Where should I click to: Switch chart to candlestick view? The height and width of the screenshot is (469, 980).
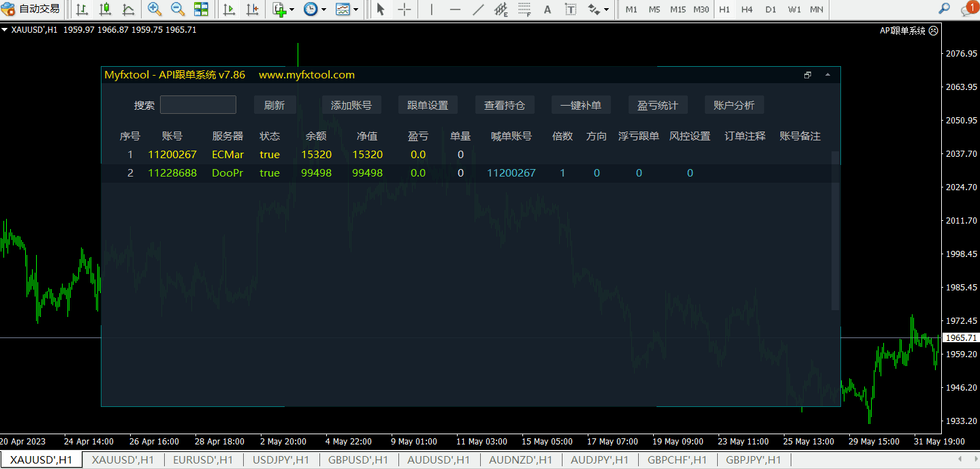click(105, 10)
